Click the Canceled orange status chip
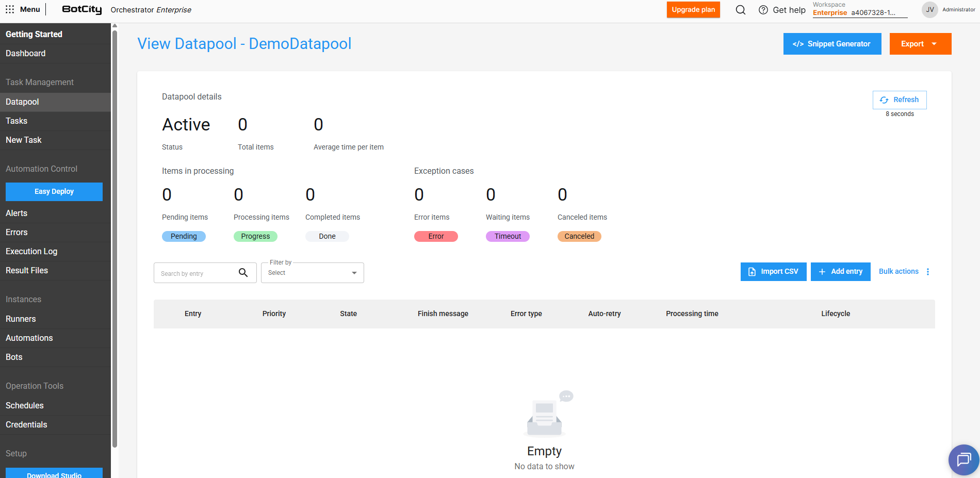The height and width of the screenshot is (478, 980). click(579, 236)
